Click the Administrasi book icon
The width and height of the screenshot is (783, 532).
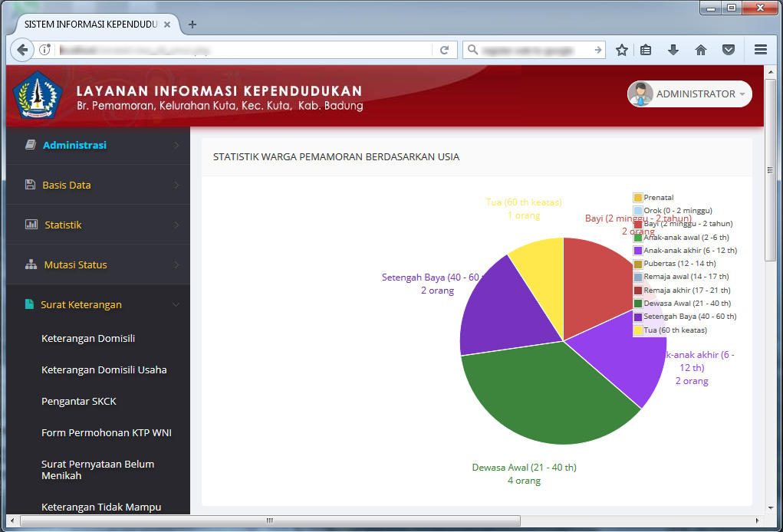[x=30, y=145]
